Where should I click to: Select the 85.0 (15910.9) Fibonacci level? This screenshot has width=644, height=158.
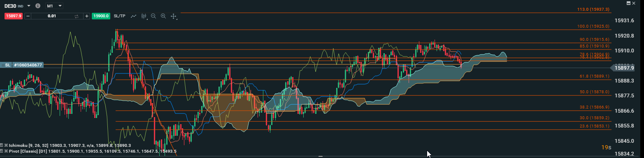point(594,46)
